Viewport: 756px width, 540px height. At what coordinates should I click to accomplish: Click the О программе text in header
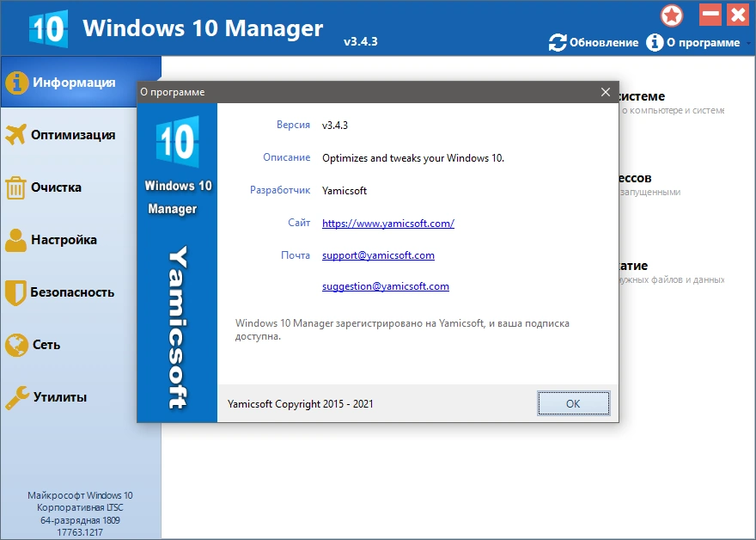tap(703, 42)
